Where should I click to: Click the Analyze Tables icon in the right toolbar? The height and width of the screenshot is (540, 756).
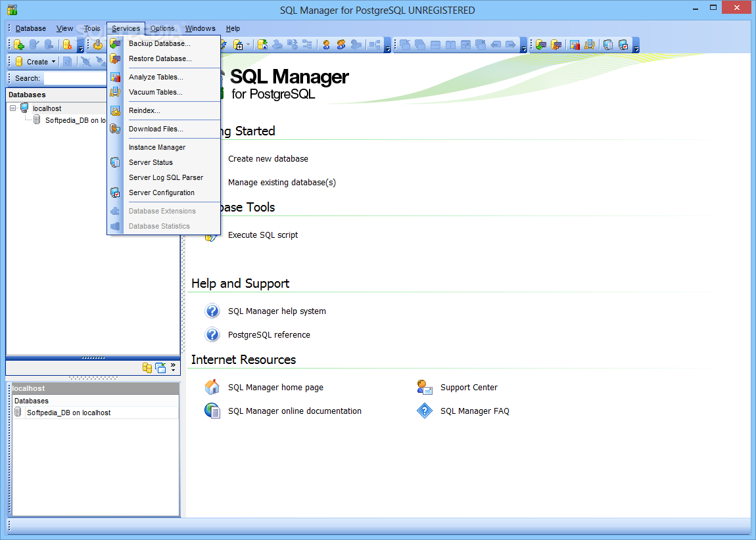pyautogui.click(x=575, y=45)
